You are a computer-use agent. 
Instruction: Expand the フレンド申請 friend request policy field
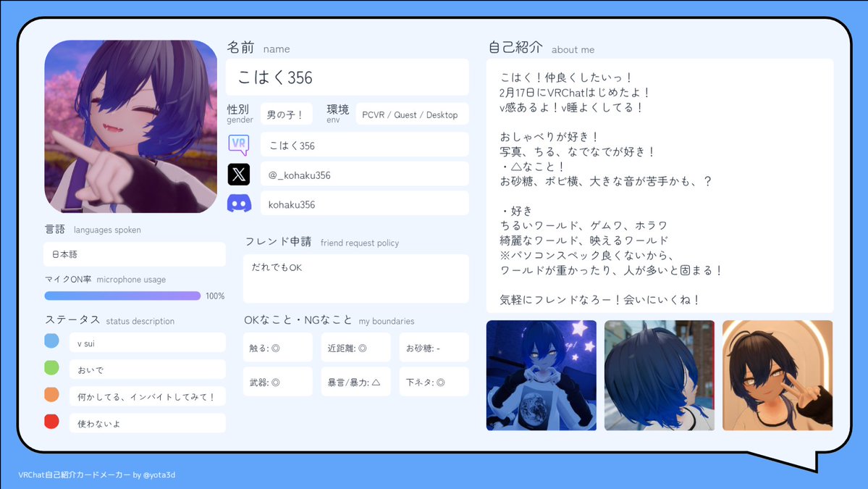tap(355, 279)
